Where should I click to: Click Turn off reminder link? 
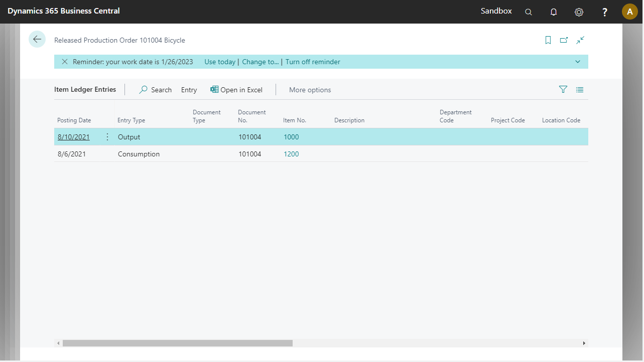click(x=313, y=62)
